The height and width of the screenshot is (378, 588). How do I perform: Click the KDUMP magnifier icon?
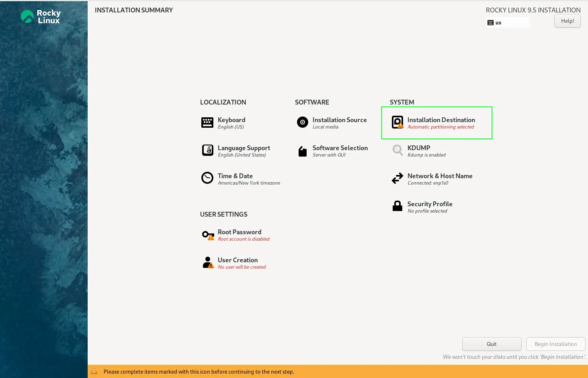point(397,150)
